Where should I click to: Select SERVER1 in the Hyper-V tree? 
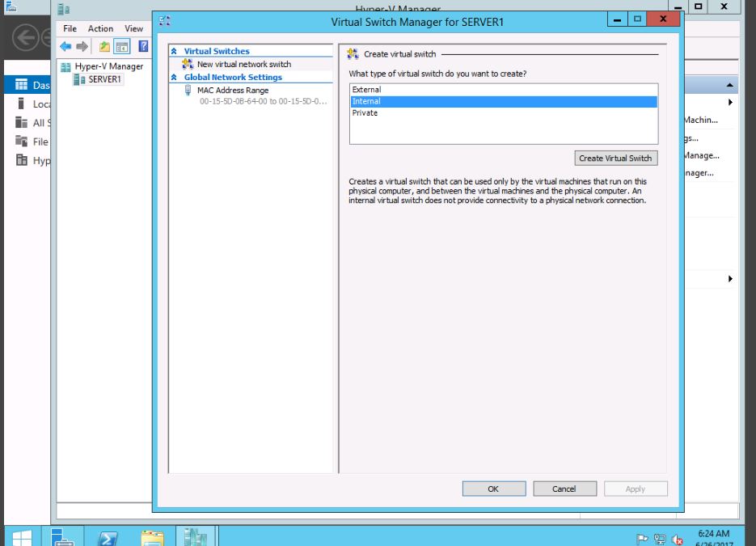(x=104, y=79)
